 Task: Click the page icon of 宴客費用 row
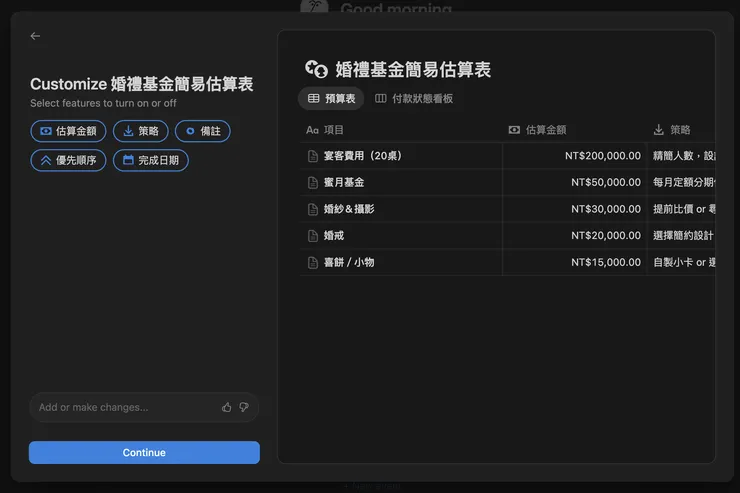(x=313, y=156)
